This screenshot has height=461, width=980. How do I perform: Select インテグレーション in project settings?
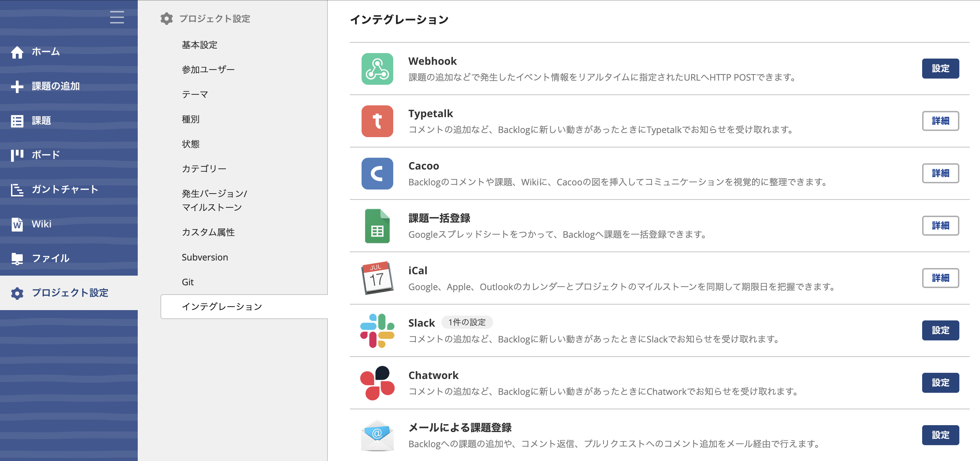(244, 307)
